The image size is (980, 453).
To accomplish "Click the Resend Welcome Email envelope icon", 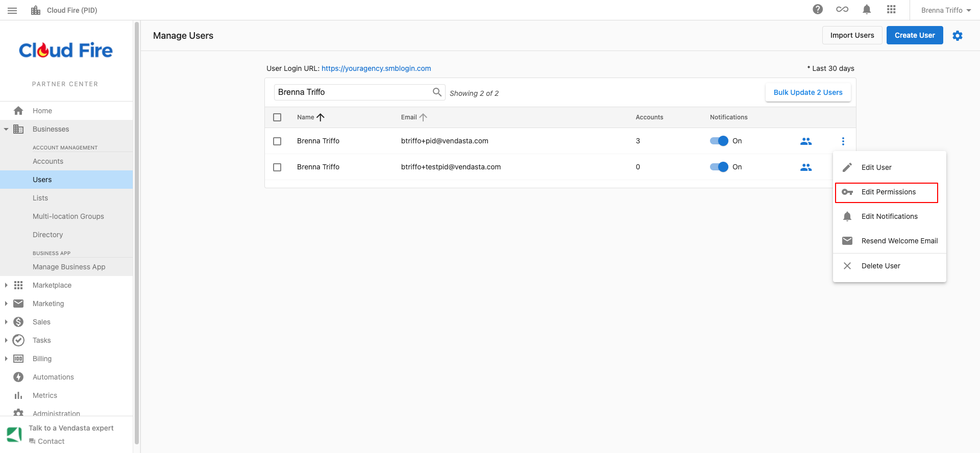I will (847, 241).
